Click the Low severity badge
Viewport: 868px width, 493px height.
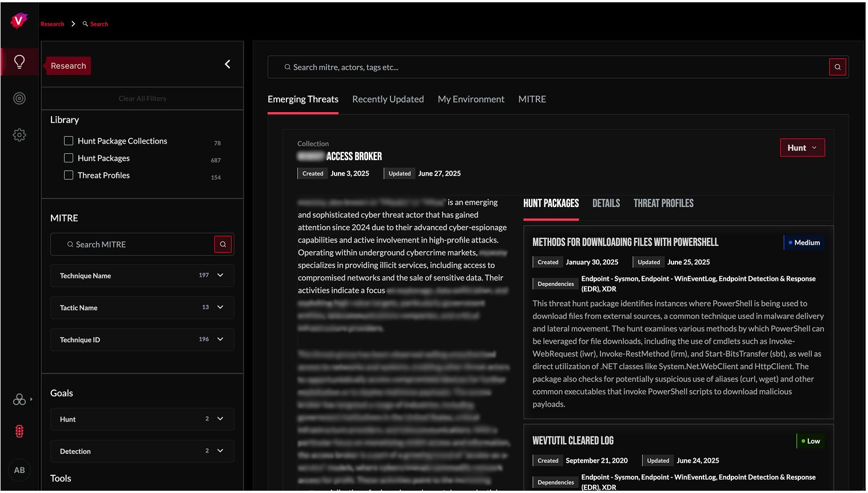coord(811,441)
